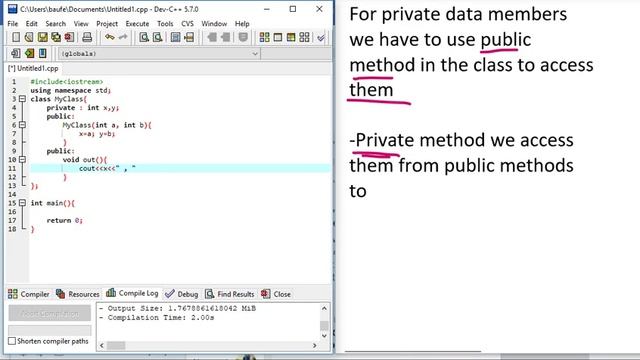Click the grayed Toggle bookmark toolbar icon

[243, 38]
